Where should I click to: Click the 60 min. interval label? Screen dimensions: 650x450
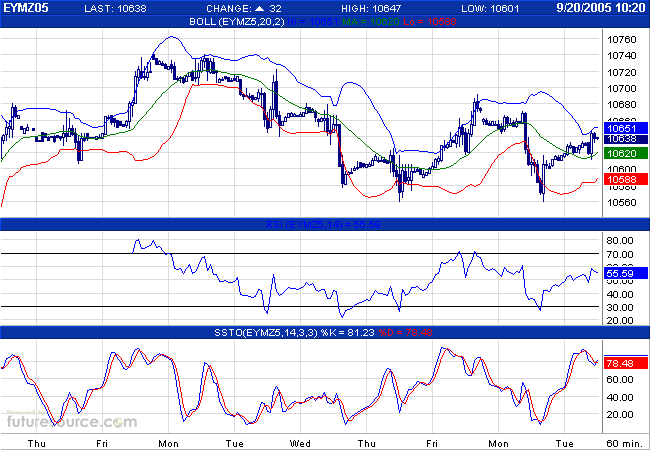tap(623, 444)
